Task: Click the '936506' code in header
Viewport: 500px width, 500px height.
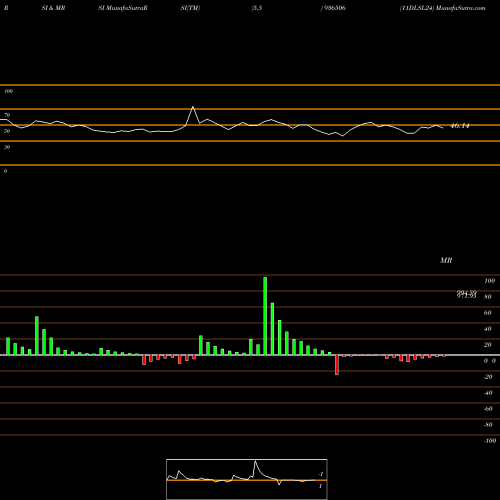Action: click(x=335, y=8)
